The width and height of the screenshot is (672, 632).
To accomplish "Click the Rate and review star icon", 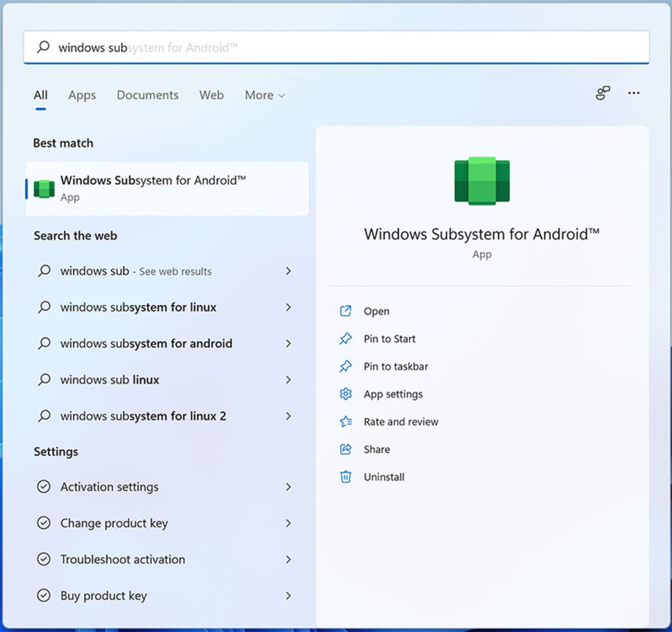I will point(345,422).
